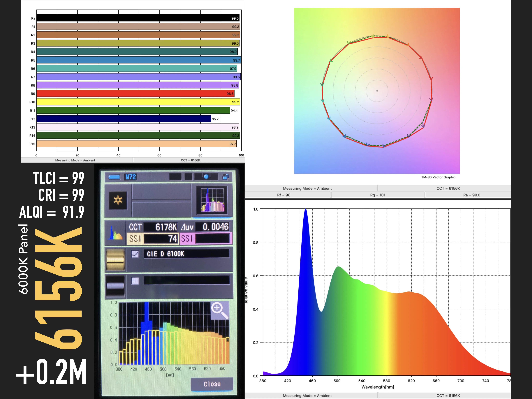Tap the gold cylinder reference light icon
The image size is (532, 399).
115,260
